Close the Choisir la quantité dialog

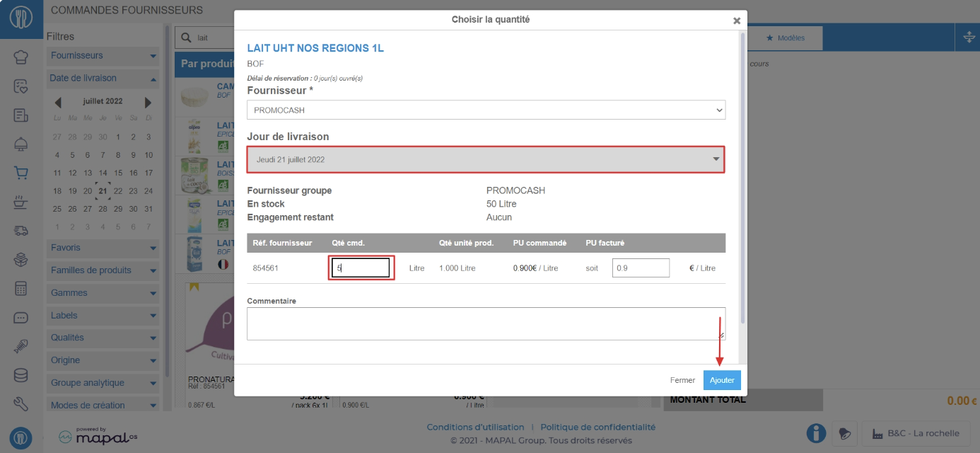point(737,21)
